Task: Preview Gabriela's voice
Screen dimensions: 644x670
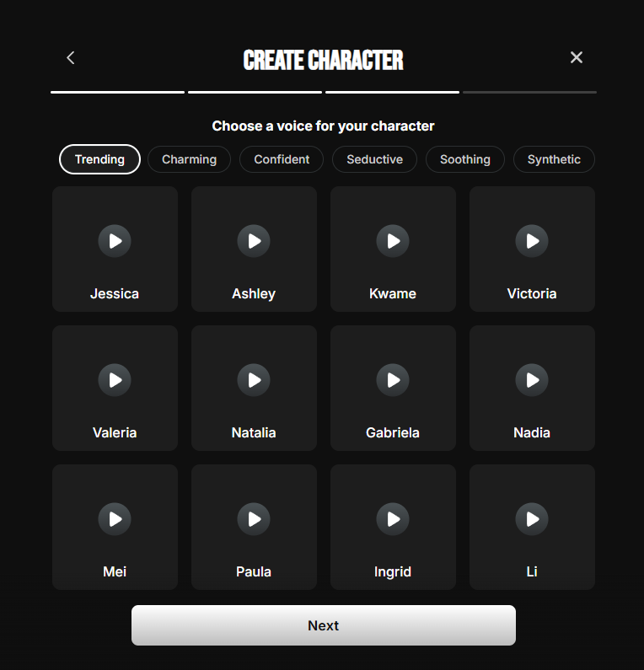Action: point(393,380)
